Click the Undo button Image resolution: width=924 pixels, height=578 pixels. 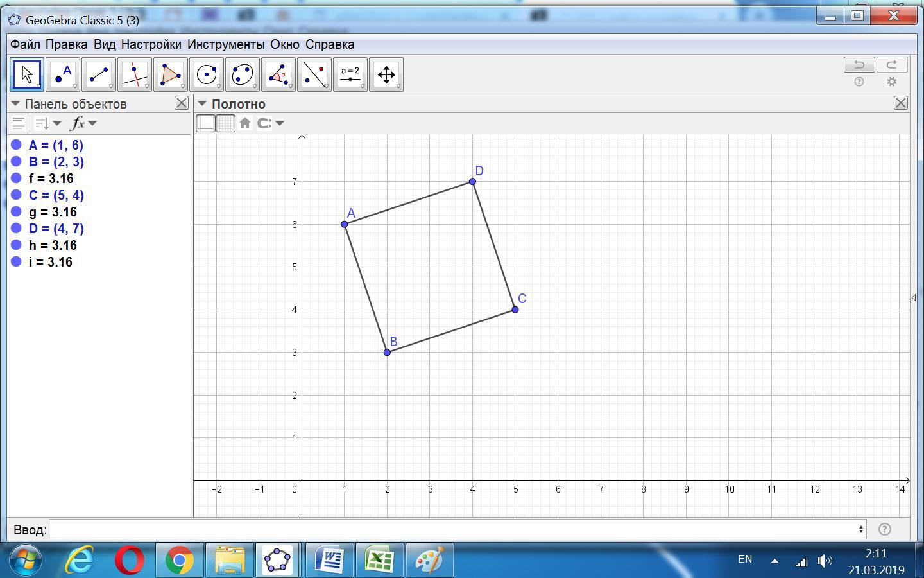click(859, 64)
